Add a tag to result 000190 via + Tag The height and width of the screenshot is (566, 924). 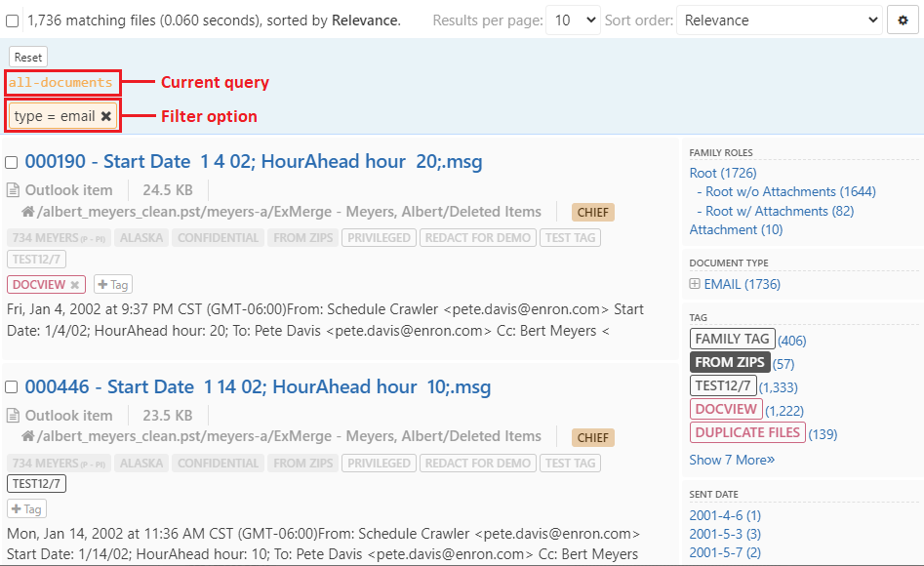[113, 284]
